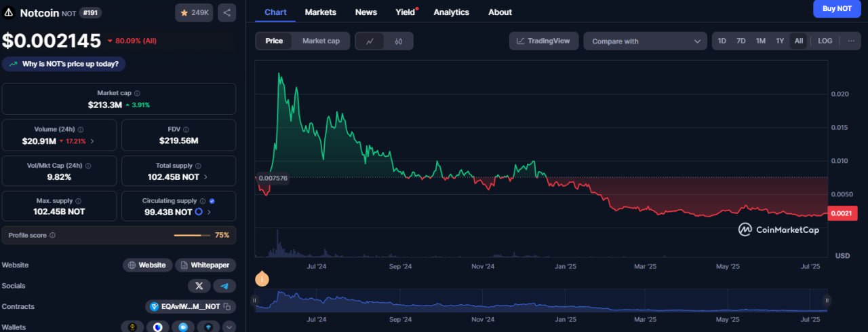
Task: Open the Markets tab
Action: pos(321,12)
